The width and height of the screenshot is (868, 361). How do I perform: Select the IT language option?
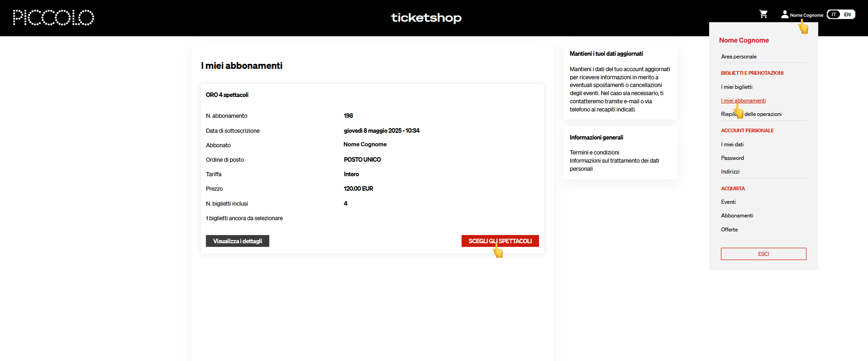[834, 14]
